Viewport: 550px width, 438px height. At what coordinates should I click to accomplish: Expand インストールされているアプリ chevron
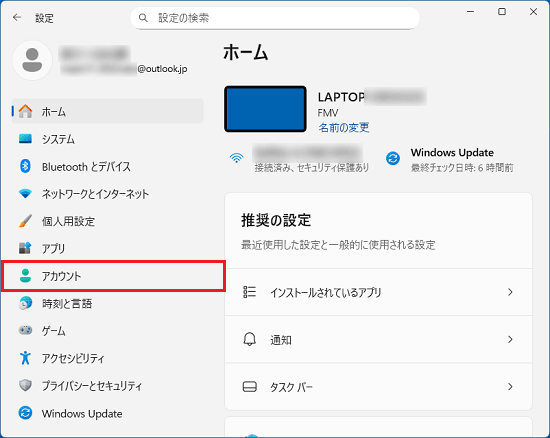click(x=510, y=292)
